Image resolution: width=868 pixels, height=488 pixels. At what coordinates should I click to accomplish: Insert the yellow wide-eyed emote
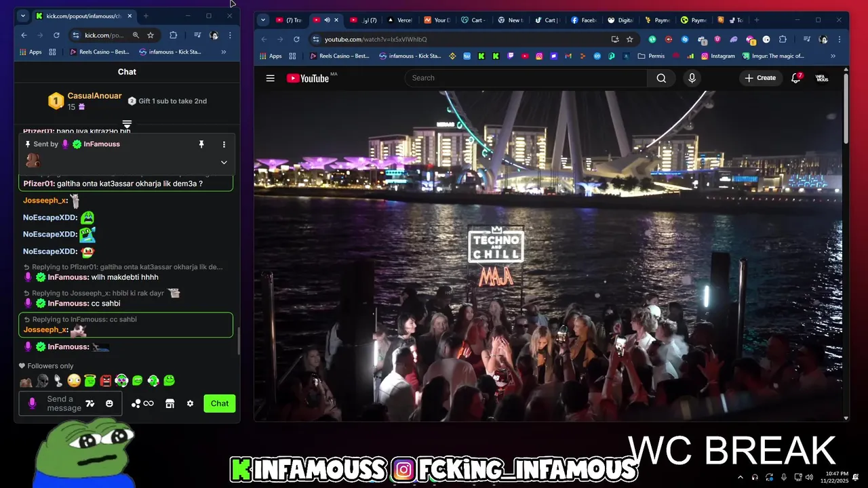point(74,381)
